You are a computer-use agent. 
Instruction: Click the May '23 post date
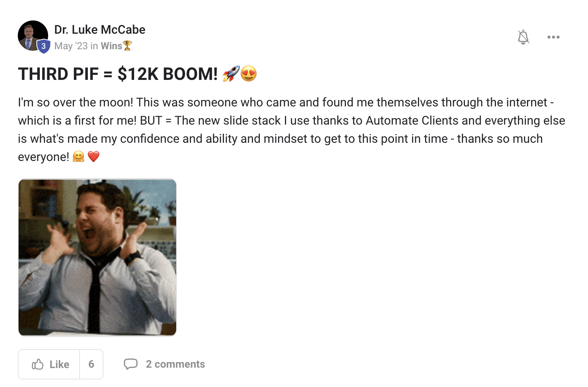click(x=71, y=46)
